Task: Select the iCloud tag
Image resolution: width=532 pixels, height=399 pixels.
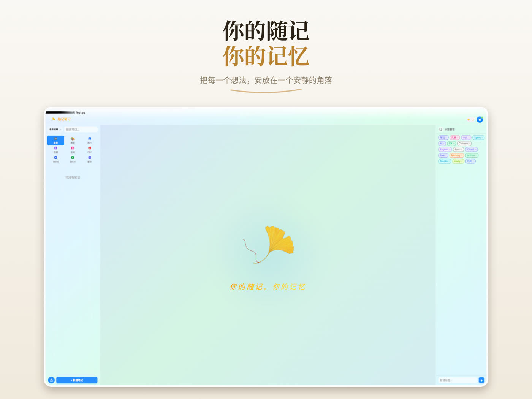Action: 472,149
